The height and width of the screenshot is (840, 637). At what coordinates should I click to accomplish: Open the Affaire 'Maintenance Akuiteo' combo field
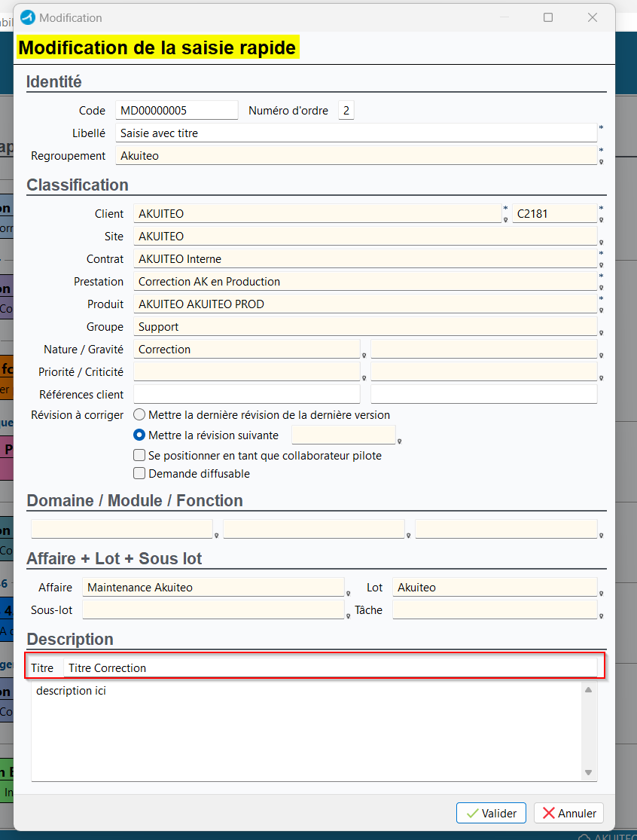tap(213, 587)
